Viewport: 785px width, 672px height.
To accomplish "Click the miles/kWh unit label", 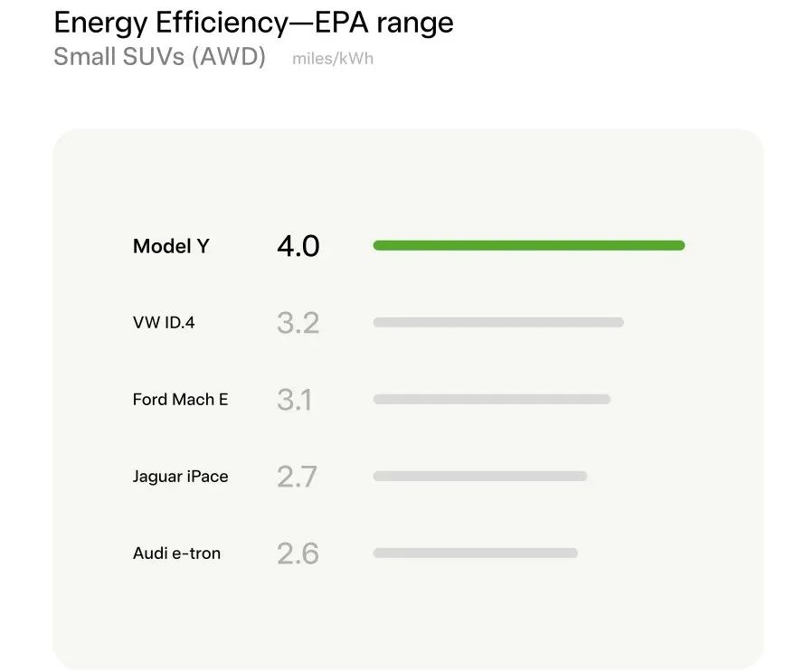I will 333,59.
